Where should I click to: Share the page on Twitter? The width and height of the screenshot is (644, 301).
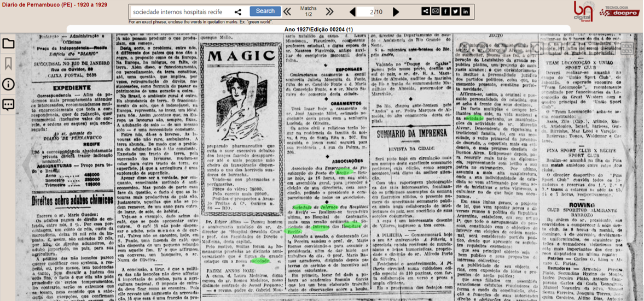point(455,11)
